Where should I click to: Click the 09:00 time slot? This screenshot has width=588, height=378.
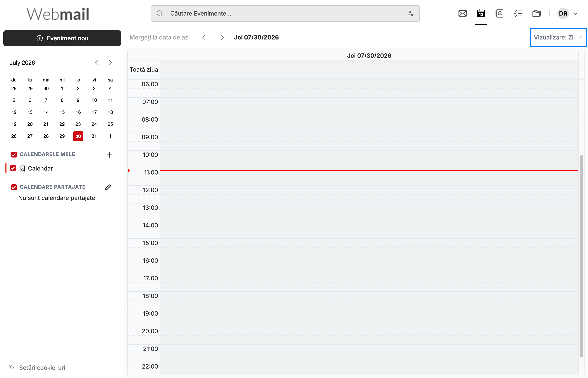[x=369, y=137]
